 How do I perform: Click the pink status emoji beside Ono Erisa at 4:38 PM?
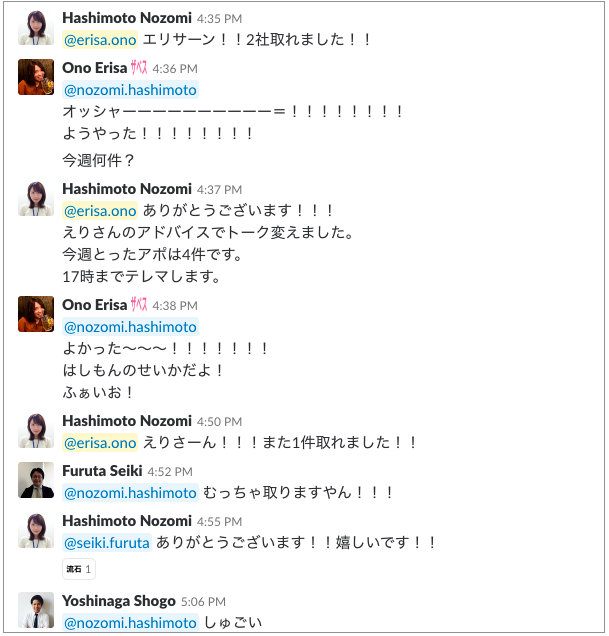tap(140, 305)
